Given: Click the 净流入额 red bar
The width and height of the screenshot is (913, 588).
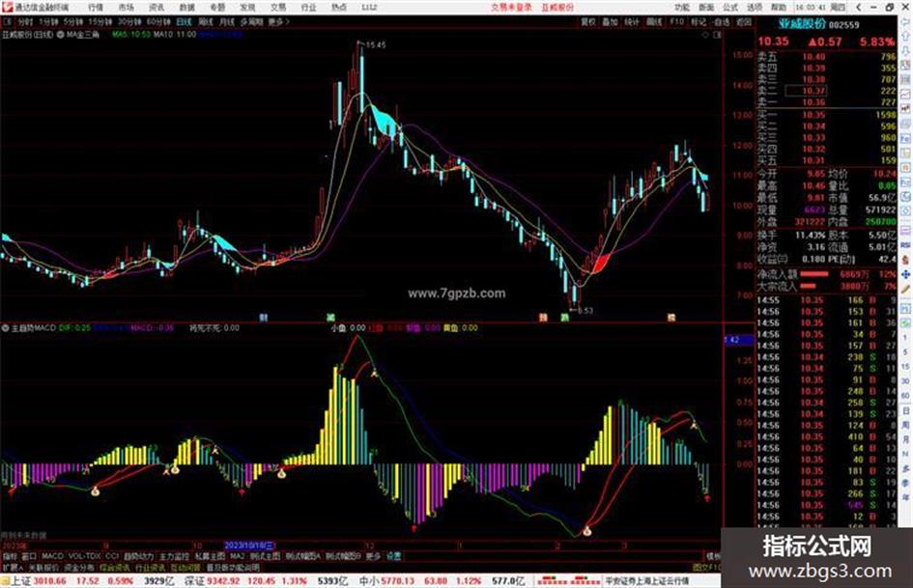Looking at the screenshot, I should (x=814, y=274).
